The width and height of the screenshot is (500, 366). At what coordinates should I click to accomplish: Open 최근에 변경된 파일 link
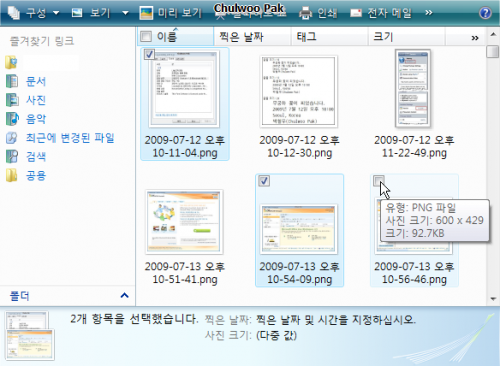(x=70, y=138)
